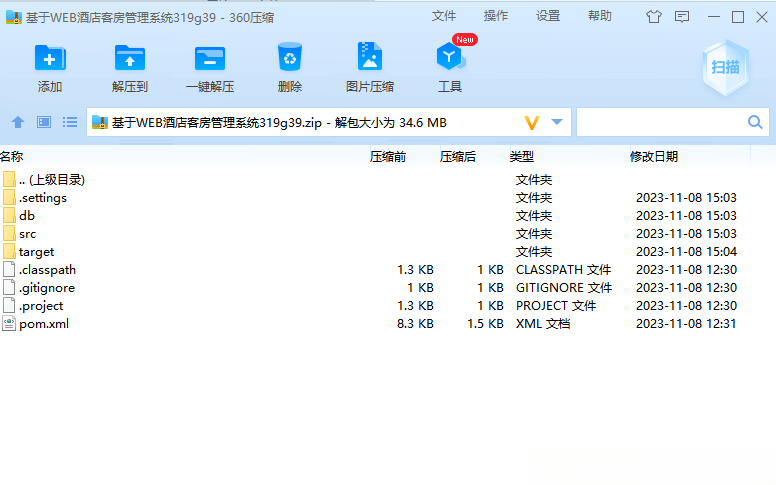Click the .project file icon
The image size is (776, 485).
click(x=9, y=305)
